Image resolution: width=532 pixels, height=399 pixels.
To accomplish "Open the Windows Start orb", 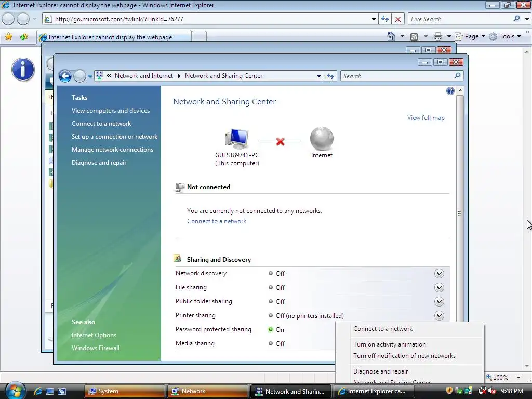I will pyautogui.click(x=15, y=391).
